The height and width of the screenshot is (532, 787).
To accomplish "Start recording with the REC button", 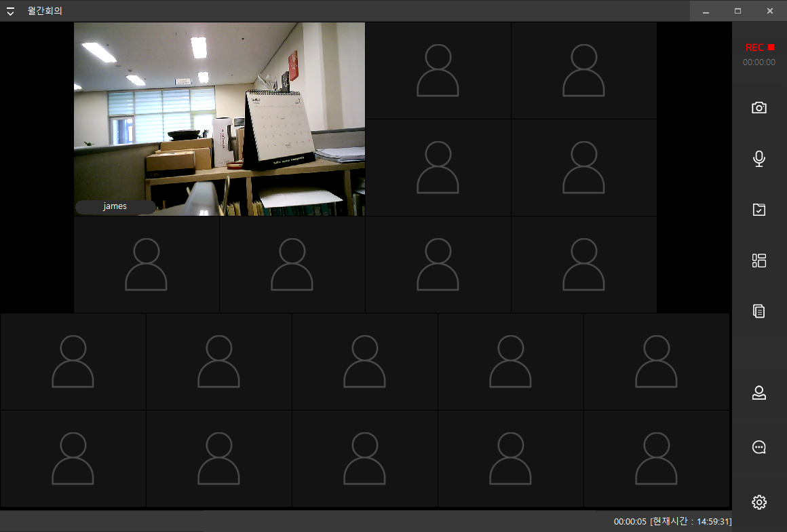I will [759, 47].
